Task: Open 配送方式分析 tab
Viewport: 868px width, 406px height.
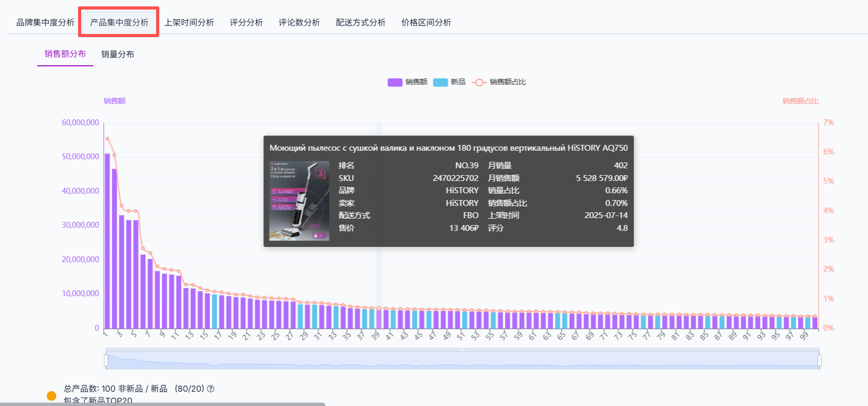Action: pos(360,22)
